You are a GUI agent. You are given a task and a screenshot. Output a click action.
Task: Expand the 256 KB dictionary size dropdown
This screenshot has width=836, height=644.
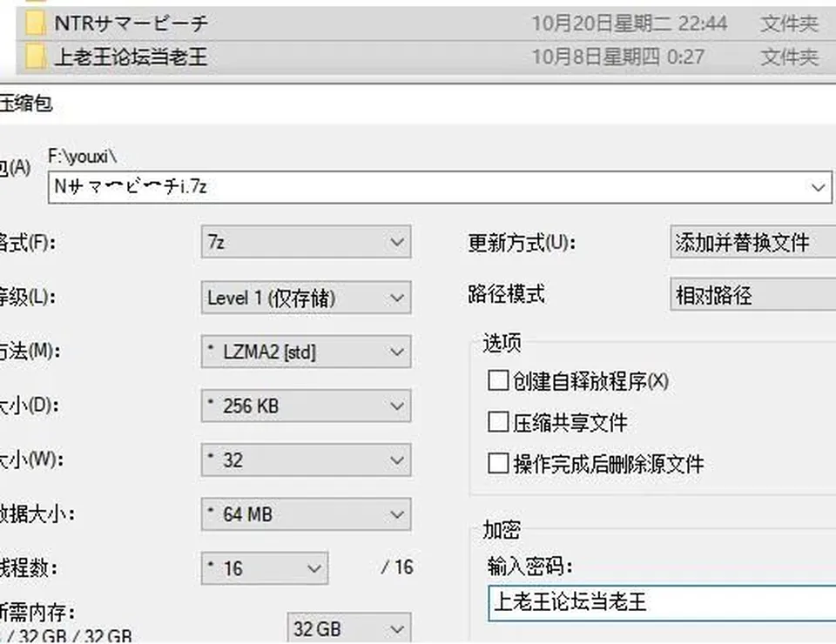pyautogui.click(x=306, y=406)
